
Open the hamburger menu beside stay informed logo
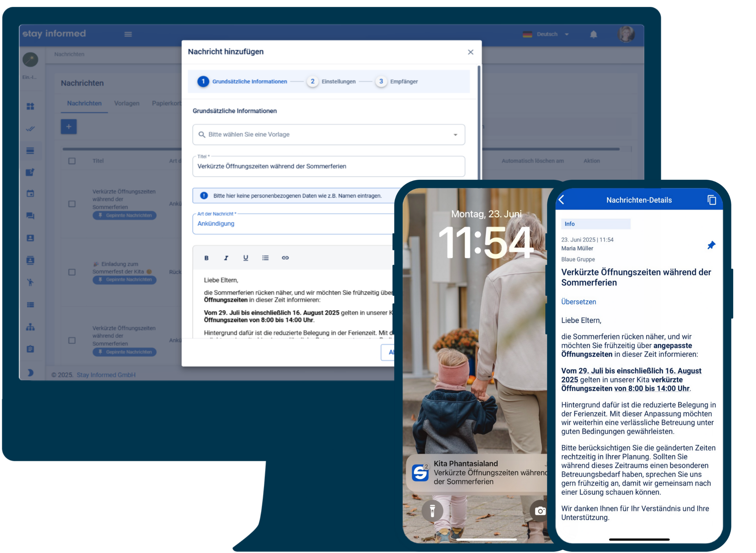(x=128, y=34)
